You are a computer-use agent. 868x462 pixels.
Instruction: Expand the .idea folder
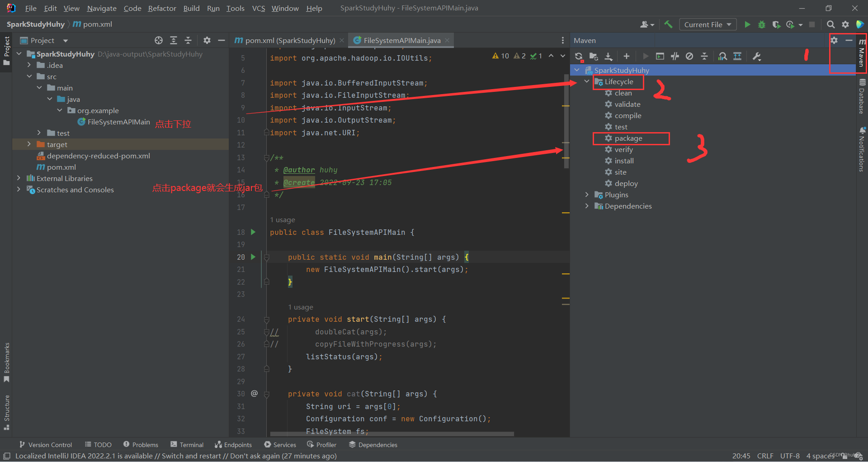[x=29, y=65]
